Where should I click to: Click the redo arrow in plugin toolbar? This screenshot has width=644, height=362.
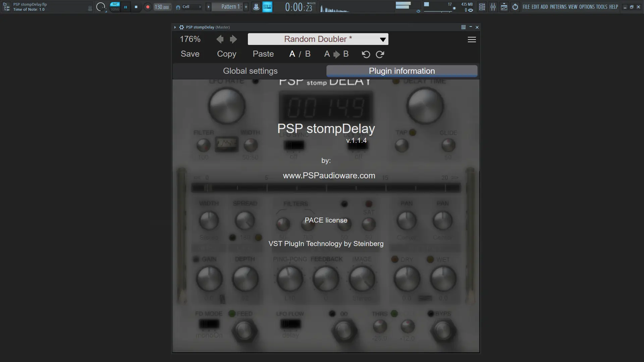[380, 54]
